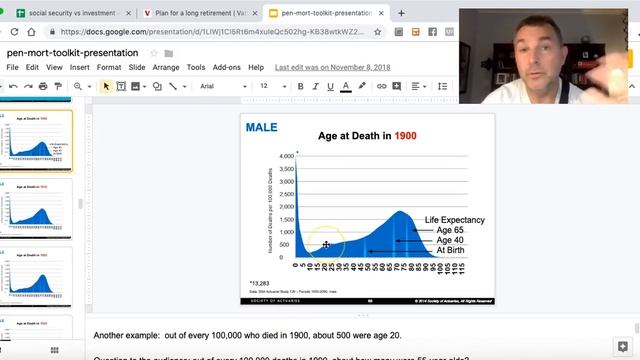This screenshot has height=360, width=640.
Task: View last edit on November 8, 2018
Action: (332, 67)
